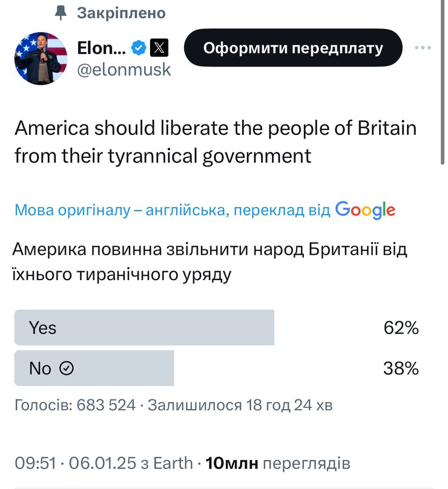Click the Google logo in the translation line

click(365, 209)
